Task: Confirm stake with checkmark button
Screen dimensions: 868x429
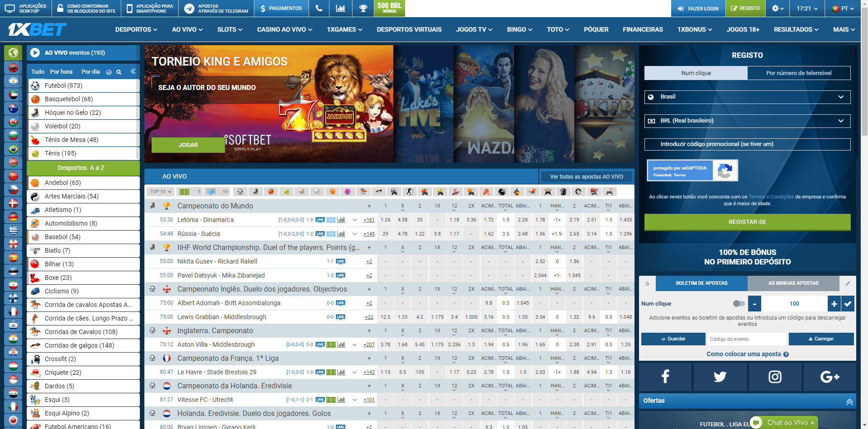Action: tap(848, 304)
